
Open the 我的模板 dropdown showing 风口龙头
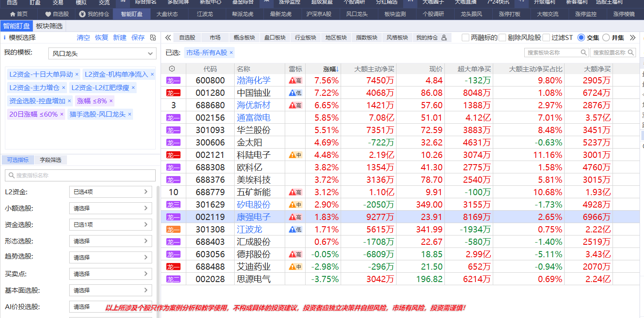102,54
